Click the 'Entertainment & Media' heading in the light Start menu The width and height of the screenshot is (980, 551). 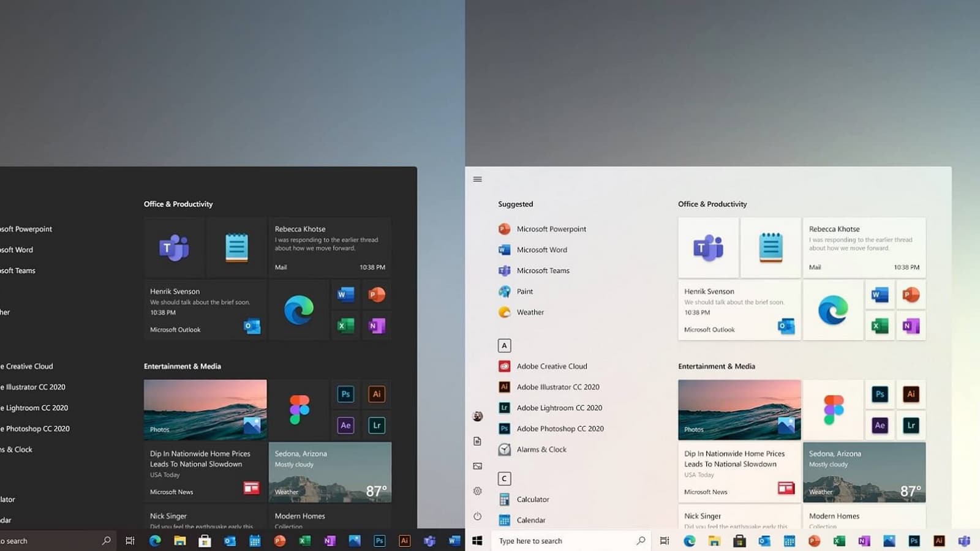pyautogui.click(x=717, y=366)
